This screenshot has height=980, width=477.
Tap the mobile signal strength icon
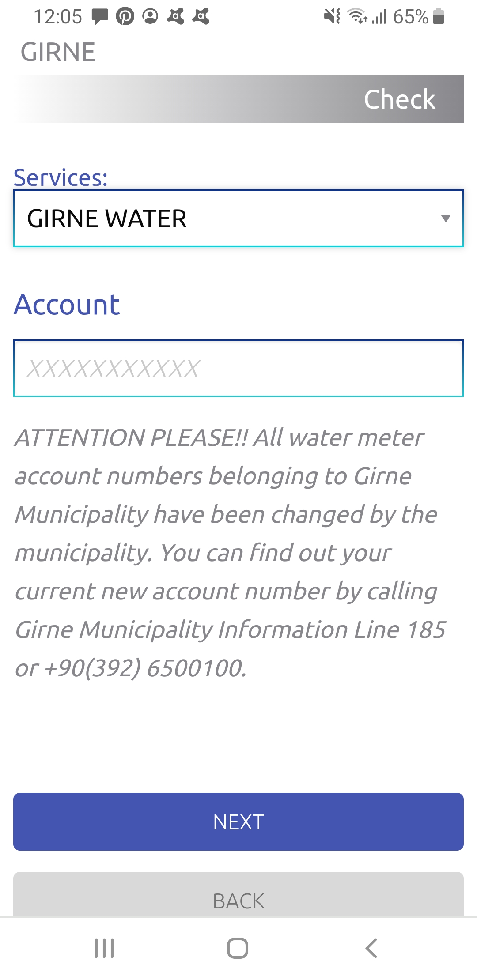[379, 16]
